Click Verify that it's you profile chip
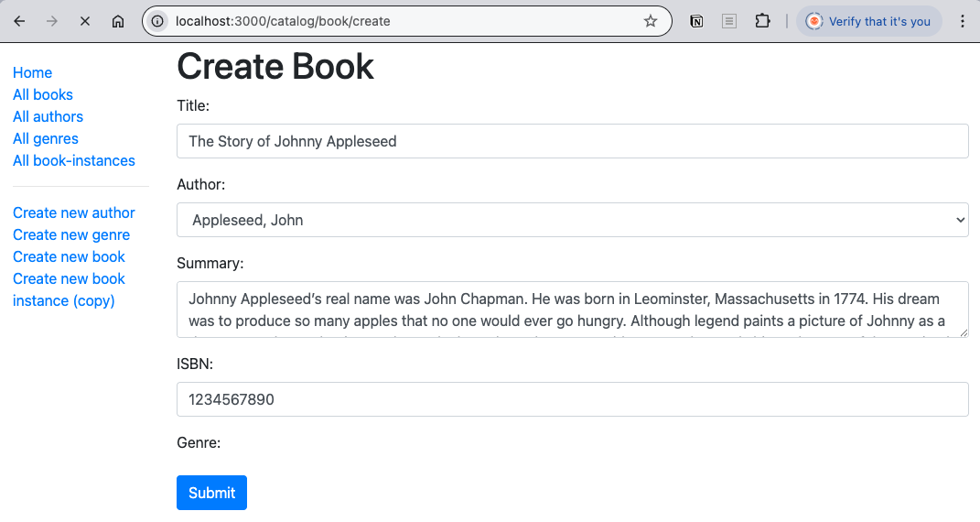Image resolution: width=980 pixels, height=522 pixels. click(868, 21)
